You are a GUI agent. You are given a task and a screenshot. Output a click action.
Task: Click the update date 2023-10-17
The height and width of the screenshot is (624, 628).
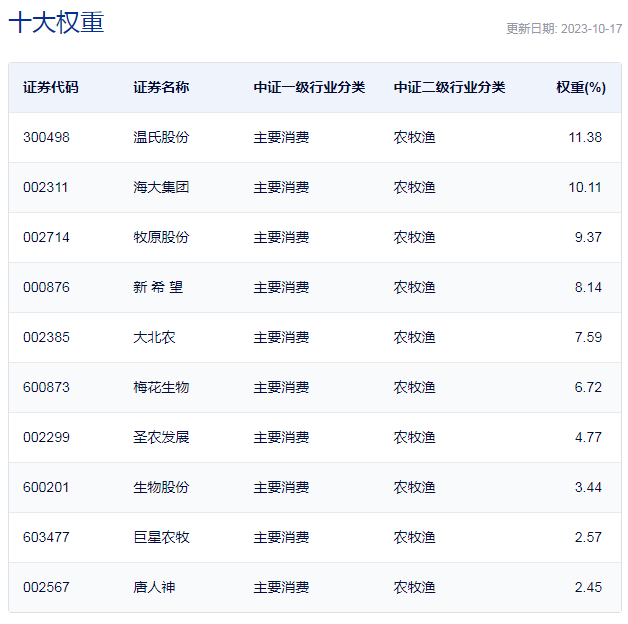[x=591, y=29]
